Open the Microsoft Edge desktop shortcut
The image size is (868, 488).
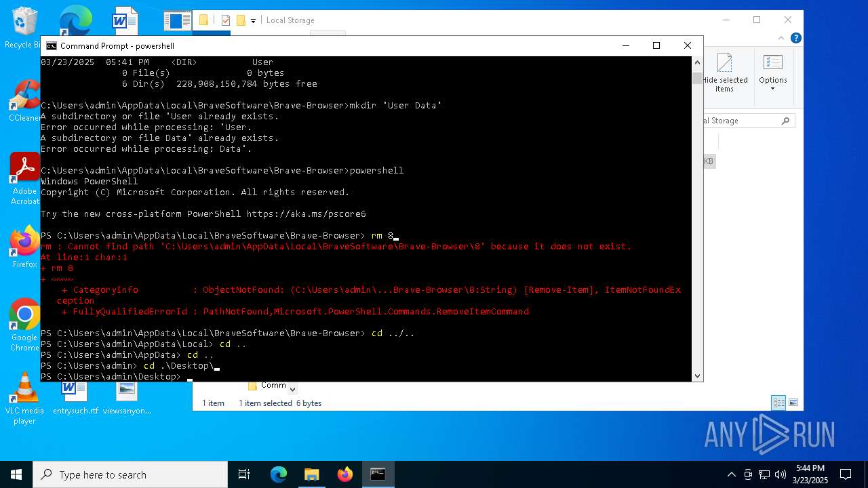[75, 20]
